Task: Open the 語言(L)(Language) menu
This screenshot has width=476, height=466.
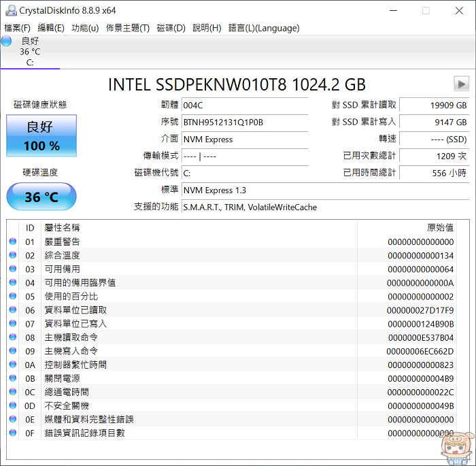Action: pyautogui.click(x=264, y=28)
